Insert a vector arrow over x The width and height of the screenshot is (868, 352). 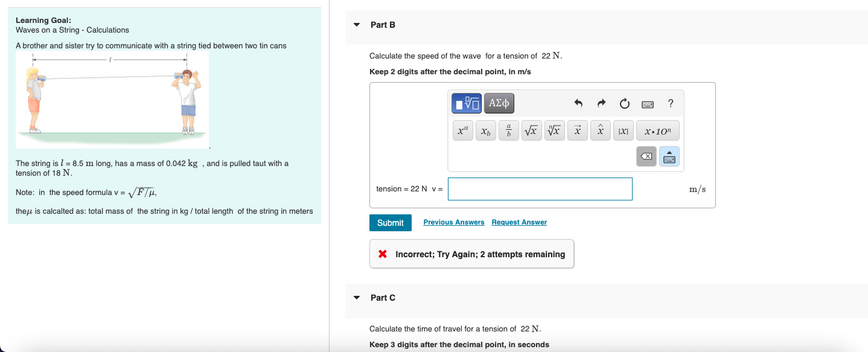click(577, 130)
